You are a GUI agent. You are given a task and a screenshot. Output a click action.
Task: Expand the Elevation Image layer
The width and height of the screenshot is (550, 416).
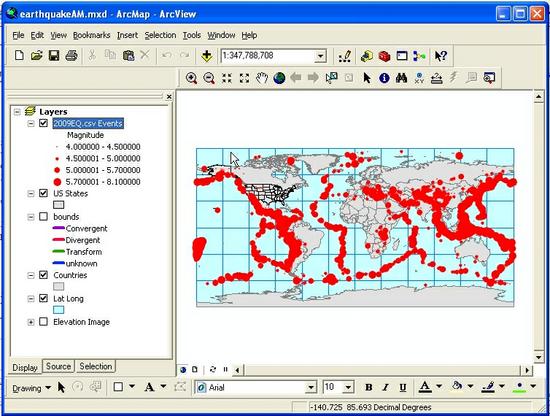(x=31, y=322)
